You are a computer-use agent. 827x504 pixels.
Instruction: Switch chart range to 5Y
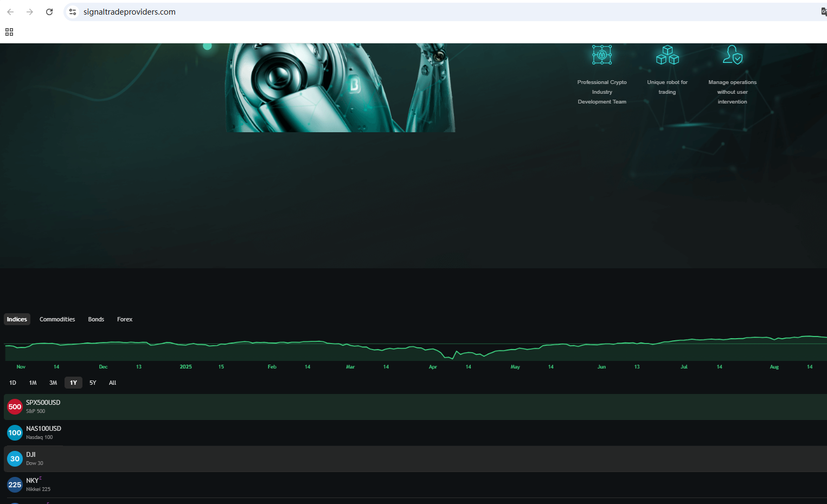[x=93, y=383]
